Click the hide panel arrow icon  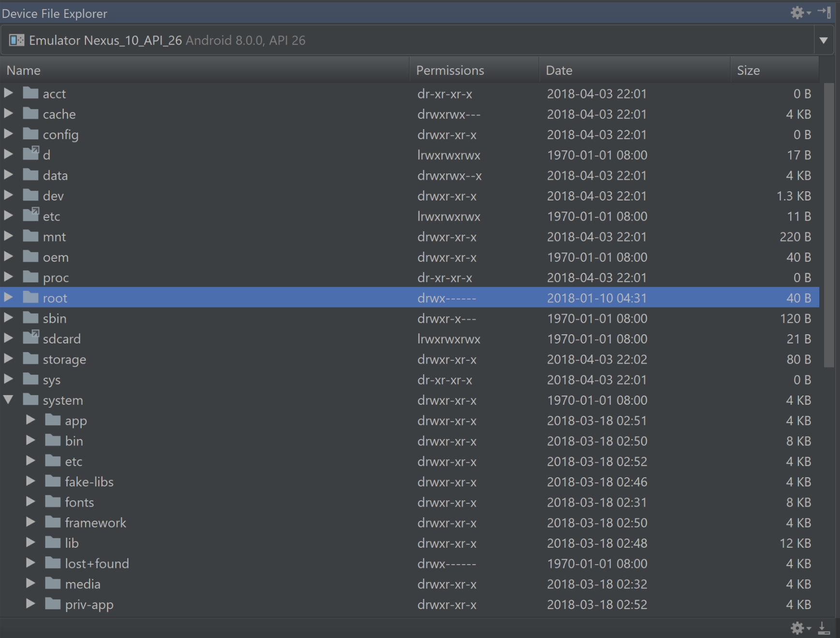tap(825, 13)
